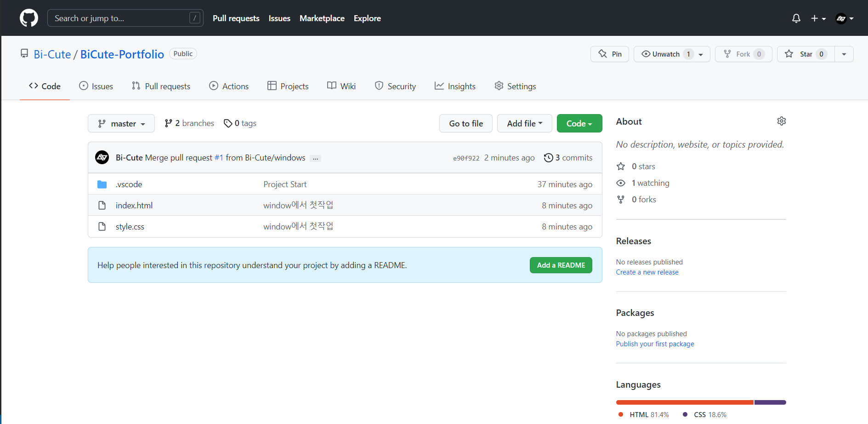Expand the commit message ellipsis

[315, 158]
